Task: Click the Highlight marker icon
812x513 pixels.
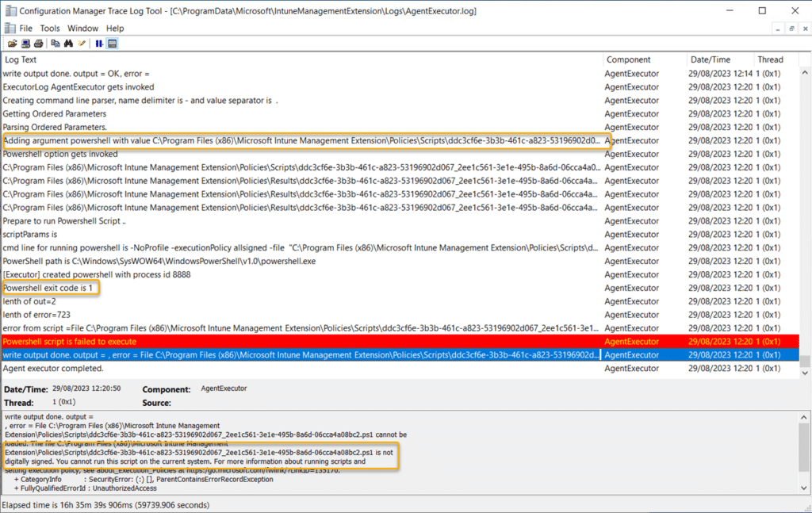Action: [x=82, y=44]
